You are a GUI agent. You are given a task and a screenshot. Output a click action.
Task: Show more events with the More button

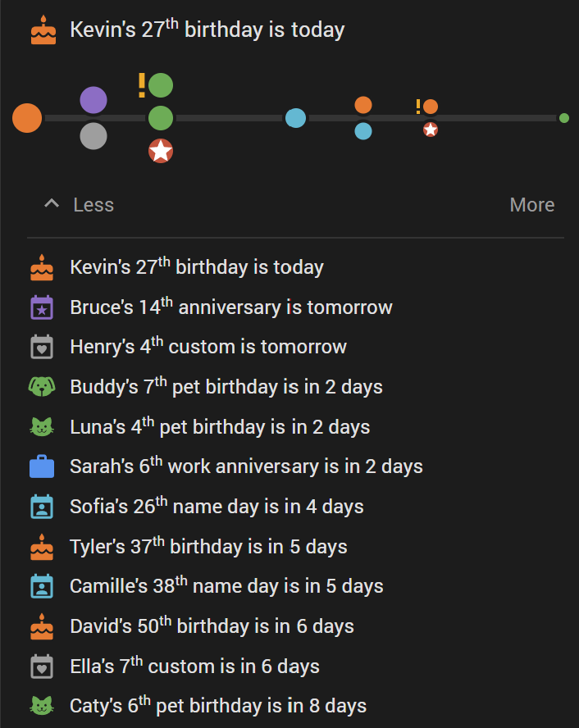[x=532, y=205]
